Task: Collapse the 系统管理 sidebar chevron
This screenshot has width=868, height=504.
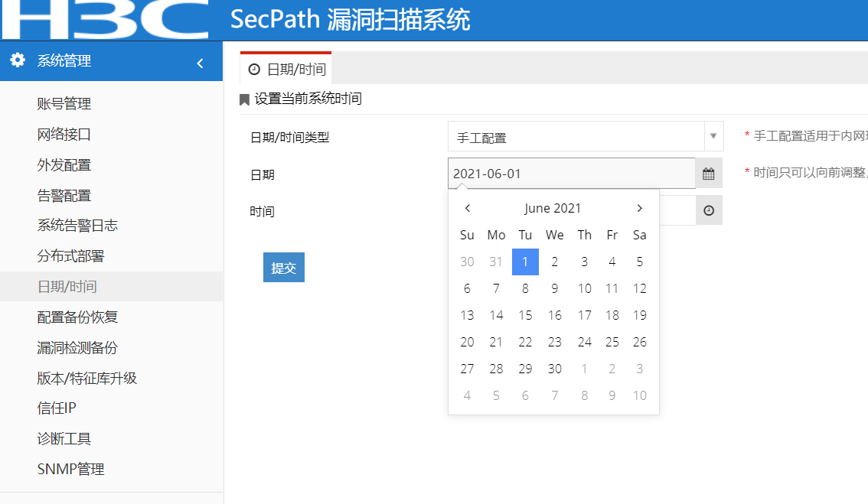Action: (200, 63)
